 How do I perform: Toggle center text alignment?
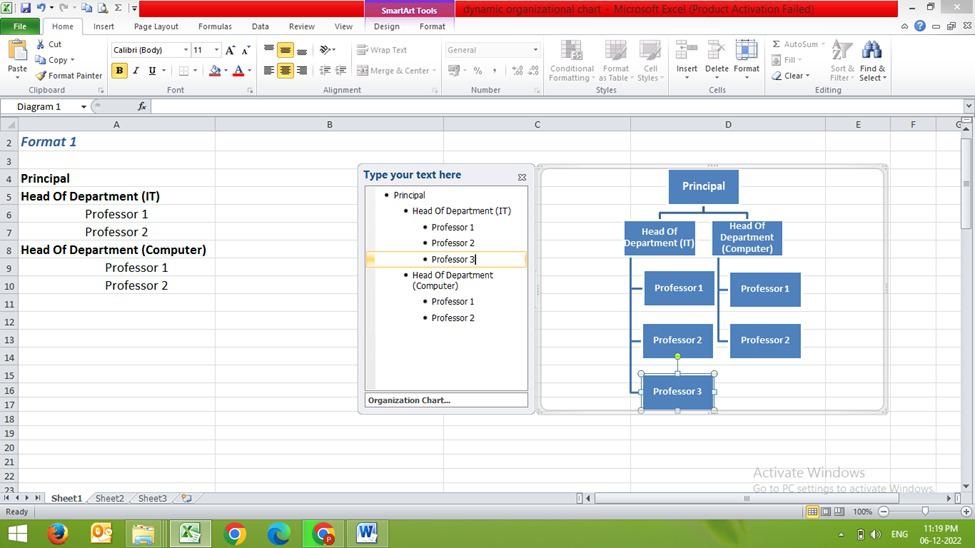(285, 71)
